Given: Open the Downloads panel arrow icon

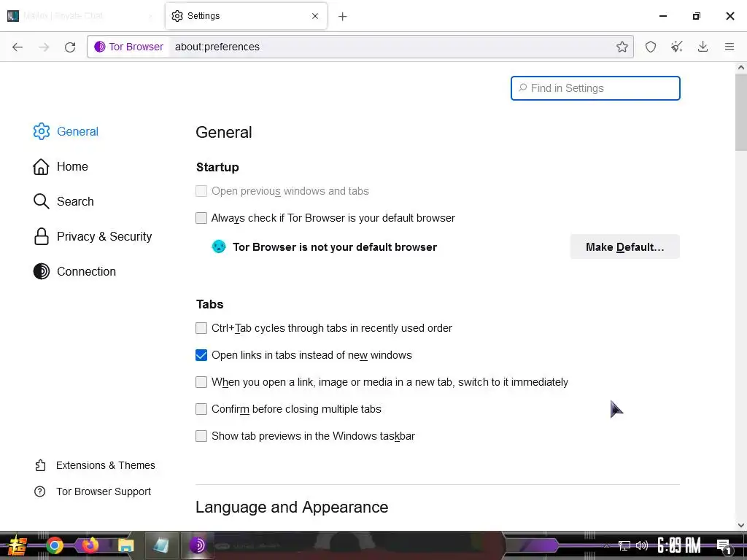Looking at the screenshot, I should pos(703,47).
